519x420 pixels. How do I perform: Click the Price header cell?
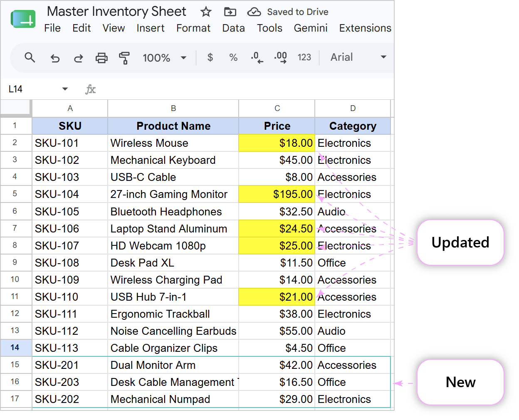(277, 126)
